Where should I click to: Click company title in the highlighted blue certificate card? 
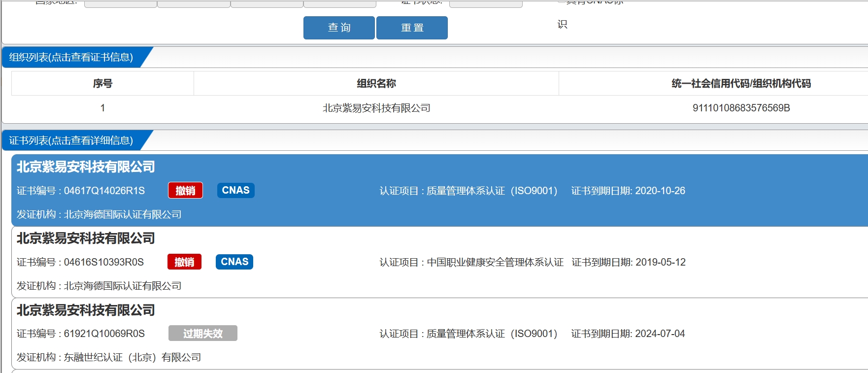(86, 167)
